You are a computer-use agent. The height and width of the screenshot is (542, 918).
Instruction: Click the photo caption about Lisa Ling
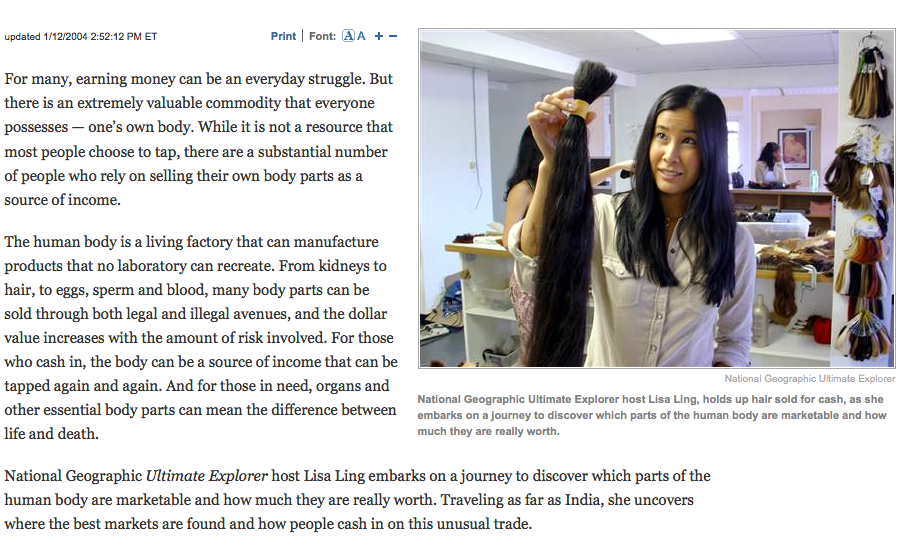(653, 415)
